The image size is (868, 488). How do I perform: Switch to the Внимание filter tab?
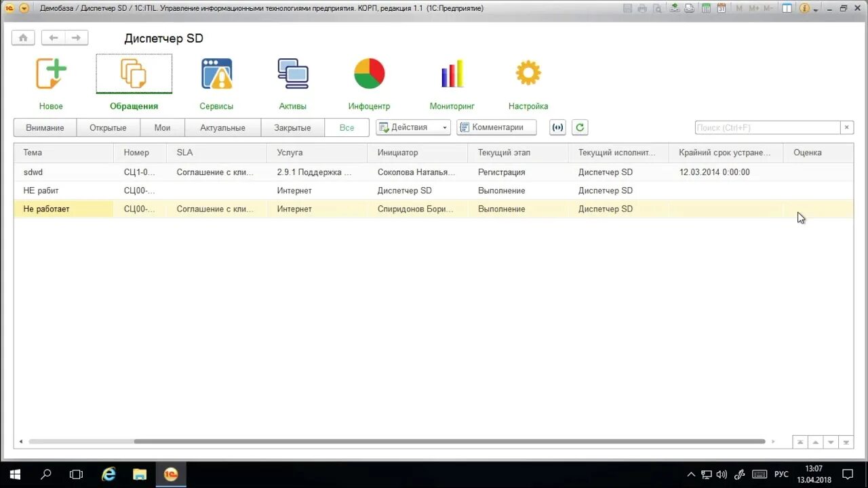[x=45, y=127]
